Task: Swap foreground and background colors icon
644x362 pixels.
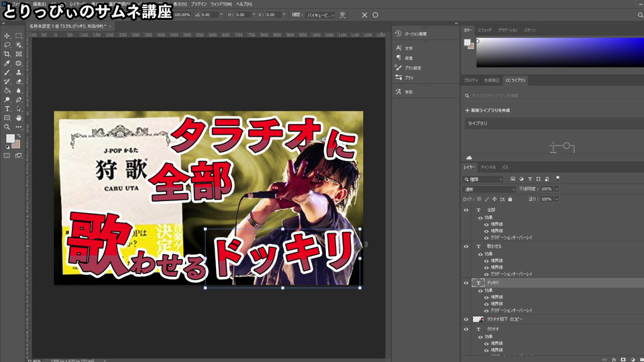Action: [x=19, y=135]
